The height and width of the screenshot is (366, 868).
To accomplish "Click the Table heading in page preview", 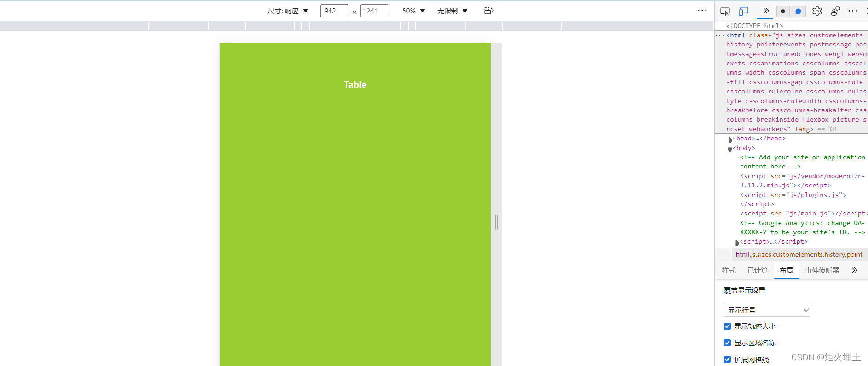I will (x=355, y=85).
